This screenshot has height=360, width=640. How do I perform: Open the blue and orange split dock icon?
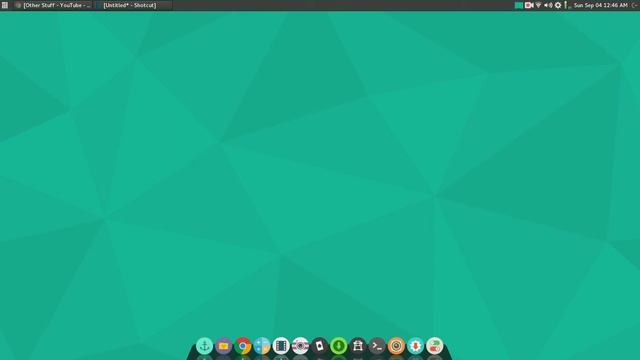pos(262,346)
